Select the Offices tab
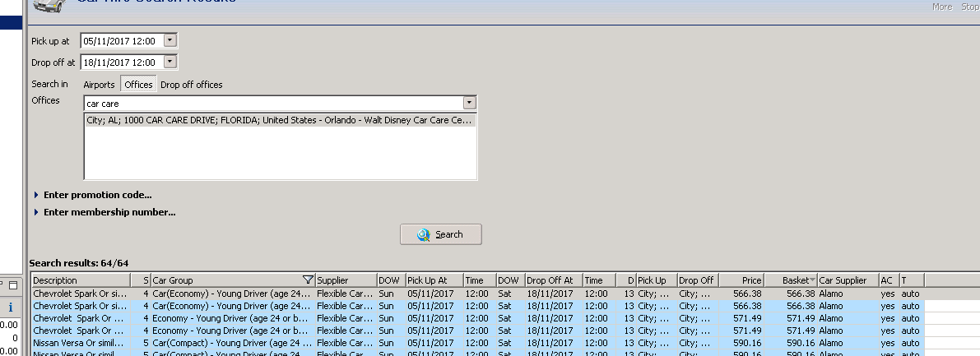This screenshot has height=356, width=980. point(138,85)
